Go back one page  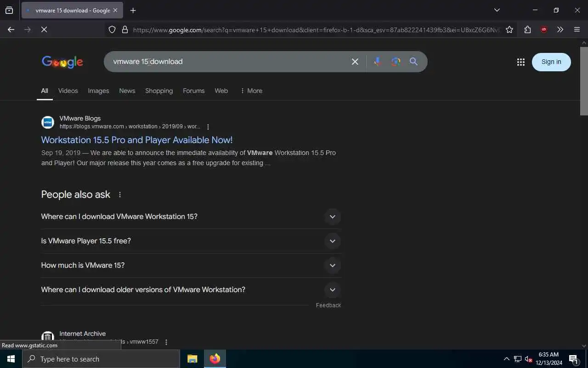coord(11,29)
